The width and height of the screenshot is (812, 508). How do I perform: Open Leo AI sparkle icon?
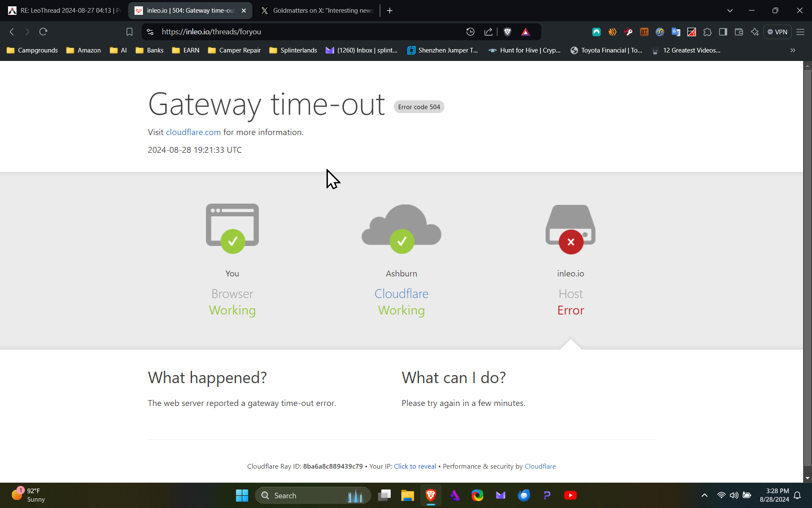(755, 32)
